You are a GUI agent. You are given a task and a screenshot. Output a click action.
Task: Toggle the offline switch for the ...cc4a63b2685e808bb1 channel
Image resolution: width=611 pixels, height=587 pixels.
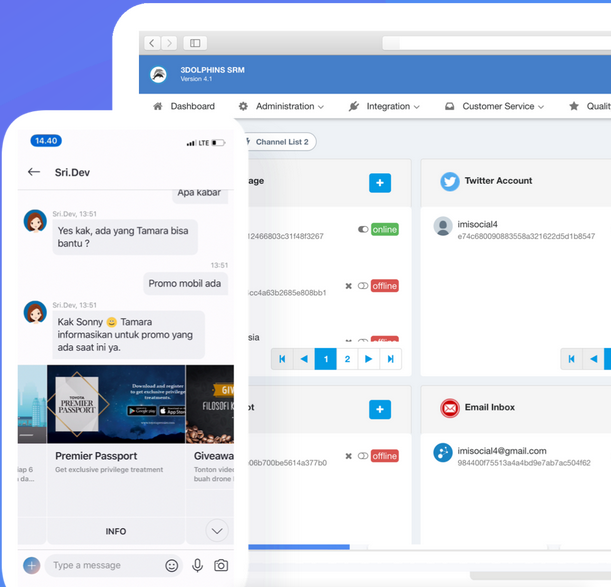pyautogui.click(x=363, y=286)
